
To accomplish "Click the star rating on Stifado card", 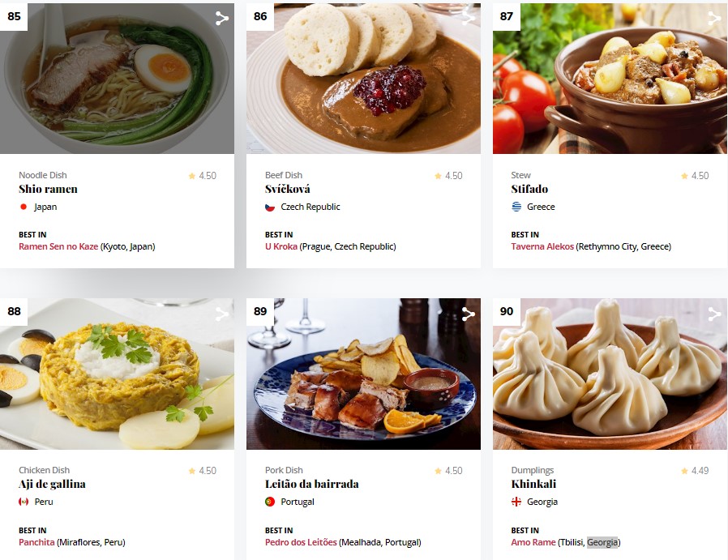I will pos(695,176).
